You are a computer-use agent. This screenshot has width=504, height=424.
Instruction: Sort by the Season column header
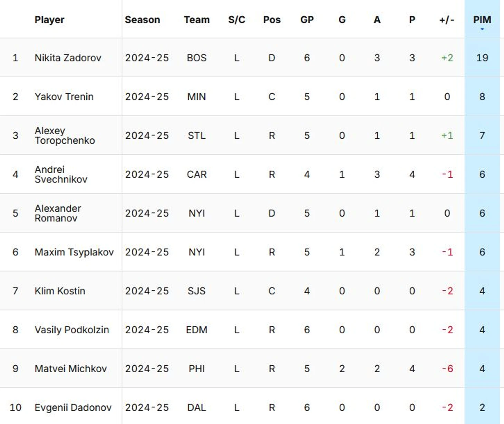click(x=142, y=20)
